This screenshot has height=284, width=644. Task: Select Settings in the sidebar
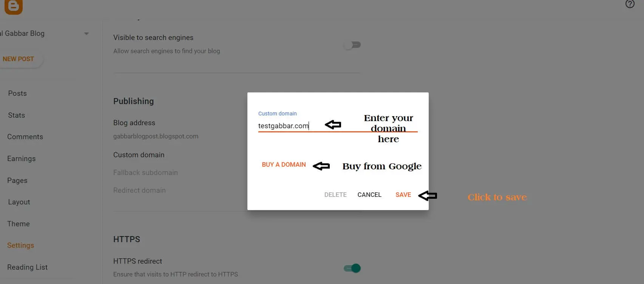pyautogui.click(x=20, y=245)
